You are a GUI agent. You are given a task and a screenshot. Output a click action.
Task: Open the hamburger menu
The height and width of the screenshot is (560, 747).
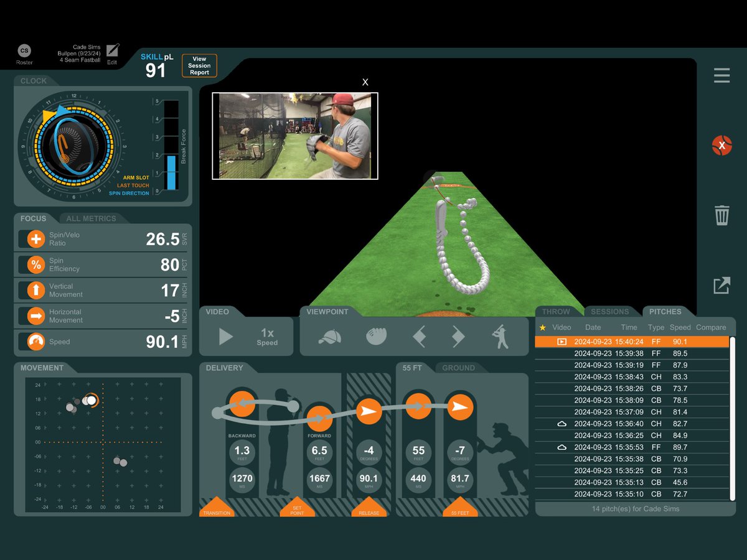point(721,76)
